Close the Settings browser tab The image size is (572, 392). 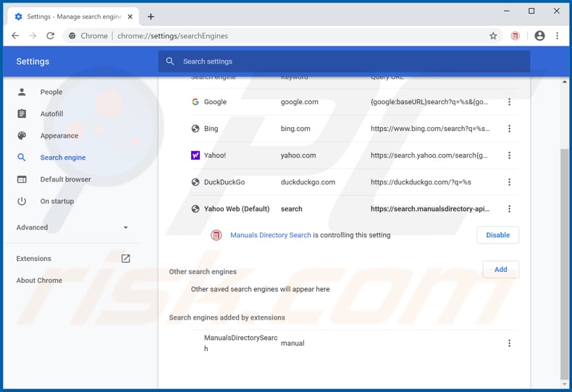[x=131, y=17]
